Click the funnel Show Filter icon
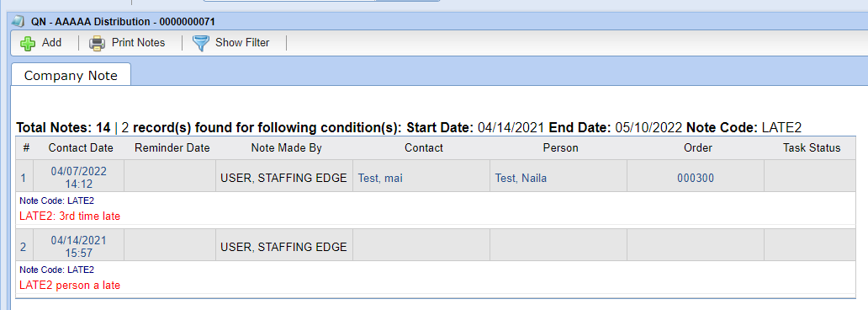The height and width of the screenshot is (310, 868). (201, 43)
